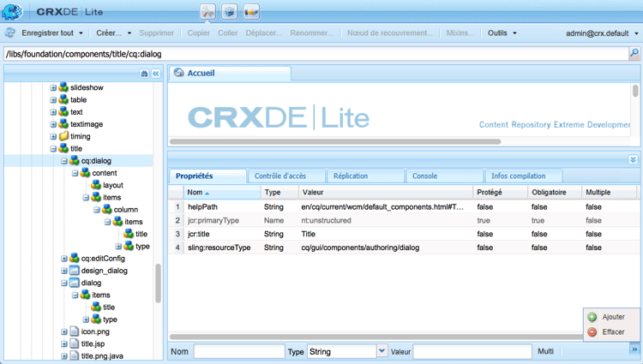Click the Valeur input field

(x=472, y=351)
